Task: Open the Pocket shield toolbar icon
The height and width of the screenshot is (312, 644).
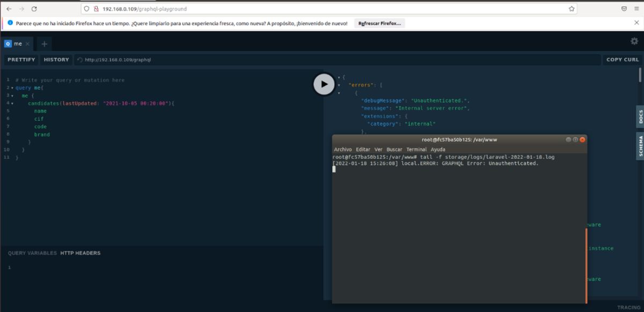Action: coord(624,9)
